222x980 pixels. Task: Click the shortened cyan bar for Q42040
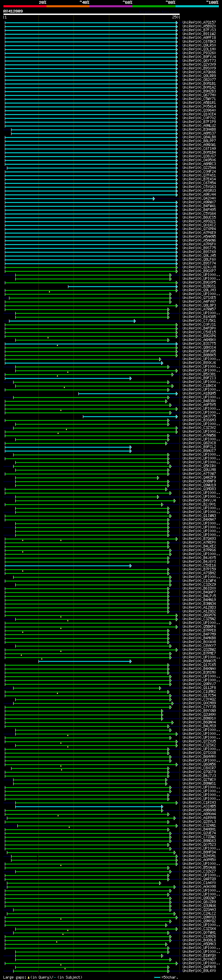click(x=80, y=199)
